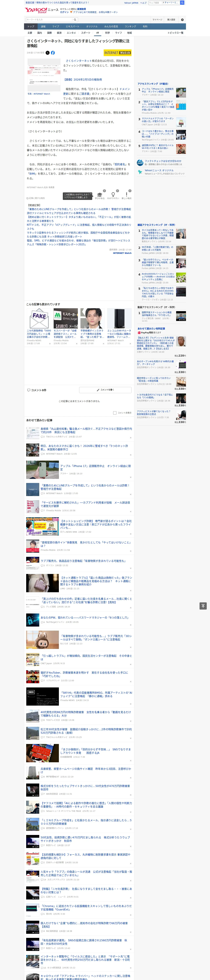
Task: Click the INTERNET Watch yellow logo
Action: 117,53
